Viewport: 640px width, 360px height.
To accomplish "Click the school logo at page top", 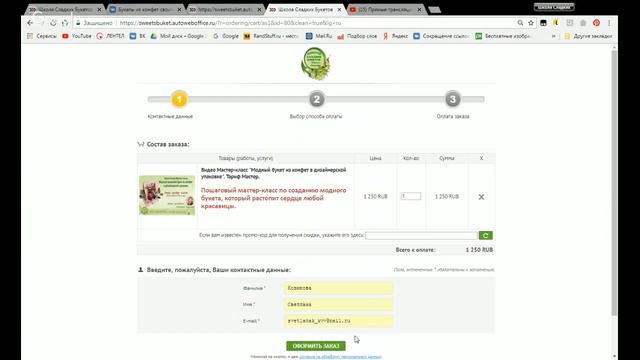I will point(316,64).
